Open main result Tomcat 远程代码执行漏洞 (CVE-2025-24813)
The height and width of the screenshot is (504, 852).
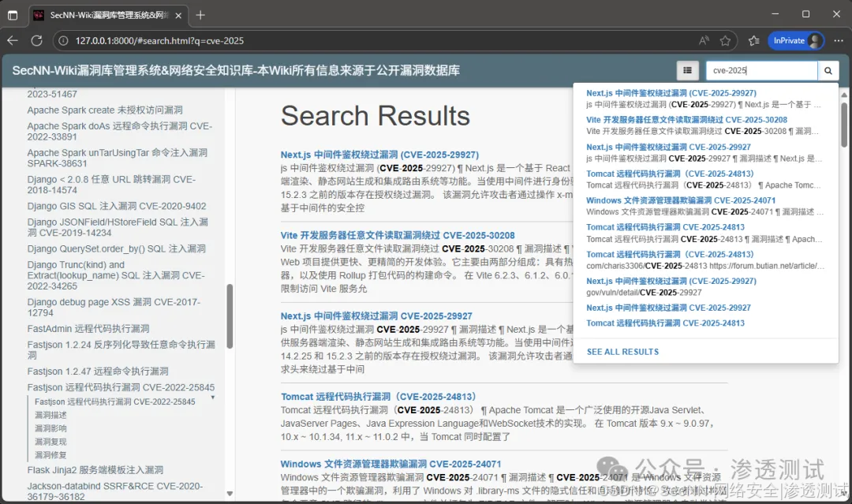pyautogui.click(x=379, y=397)
